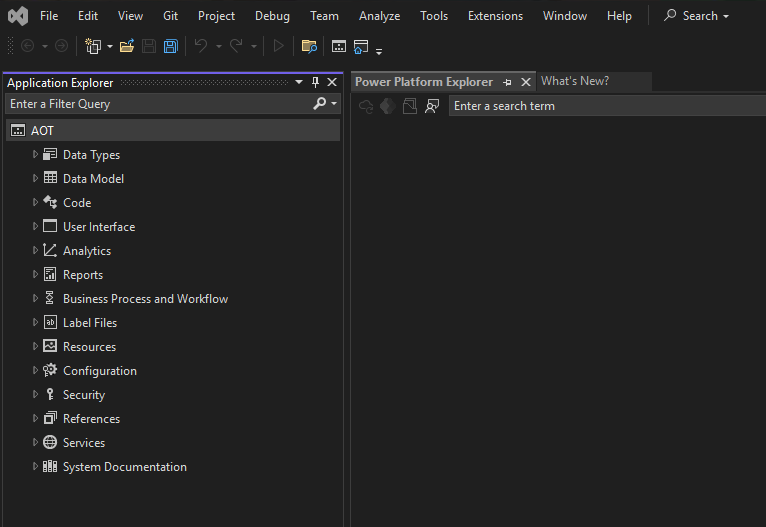Open the Help menu

[619, 16]
